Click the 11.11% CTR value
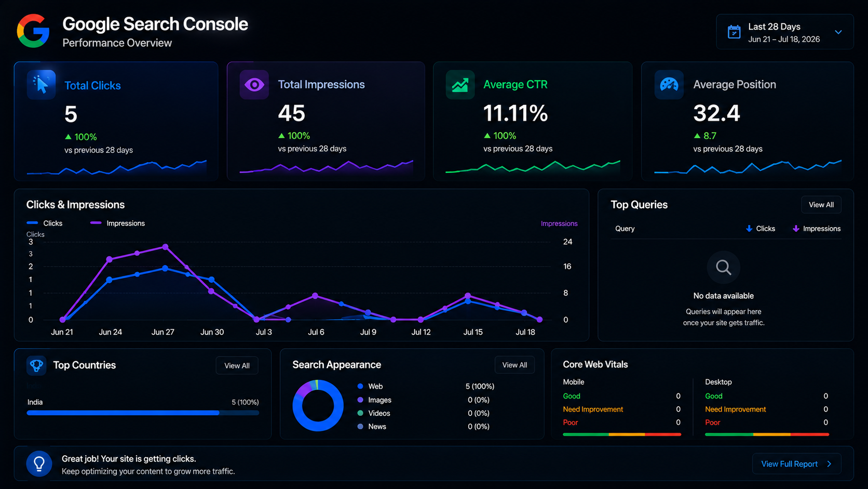The width and height of the screenshot is (868, 489). [x=516, y=113]
